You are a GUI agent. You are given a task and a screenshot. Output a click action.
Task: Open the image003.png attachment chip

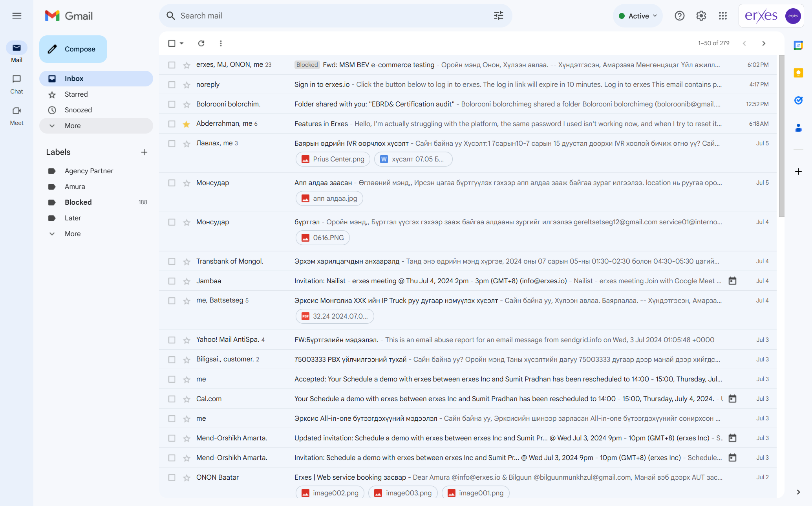tap(403, 493)
